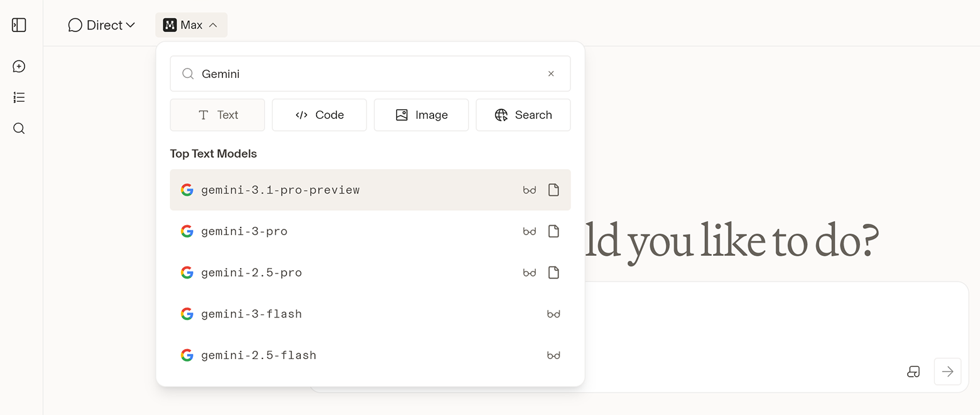Viewport: 980px width, 415px height.
Task: Toggle the Code model filter
Action: (319, 115)
